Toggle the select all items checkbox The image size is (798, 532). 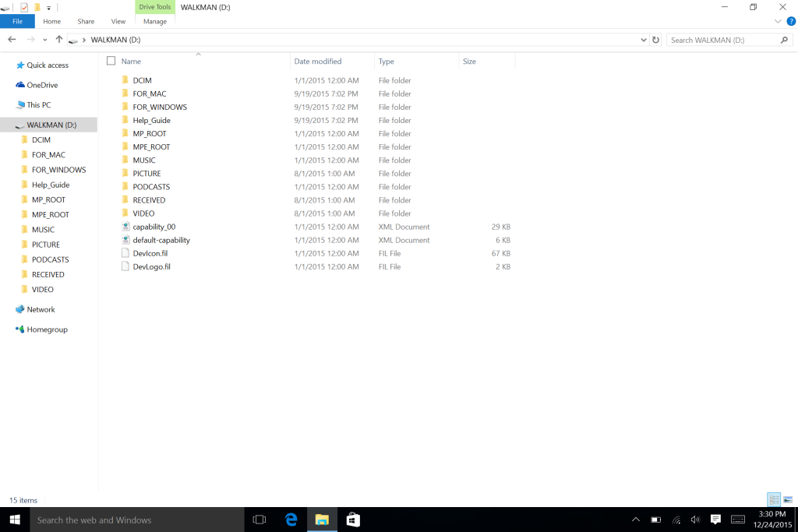pos(111,61)
